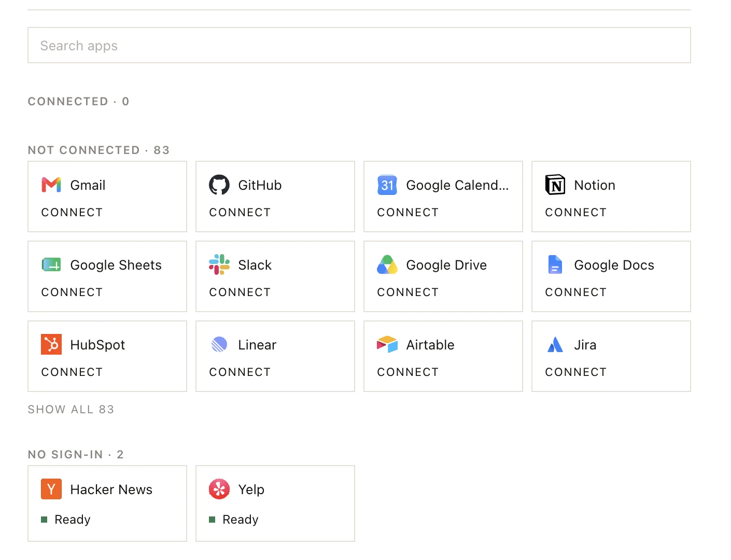Screen dimensions: 731x560
Task: Click the Google Calendar icon
Action: point(387,185)
